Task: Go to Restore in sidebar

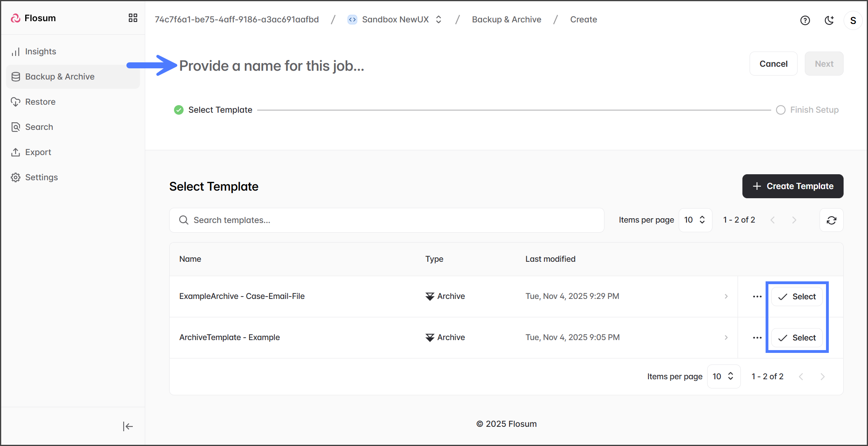Action: coord(40,102)
